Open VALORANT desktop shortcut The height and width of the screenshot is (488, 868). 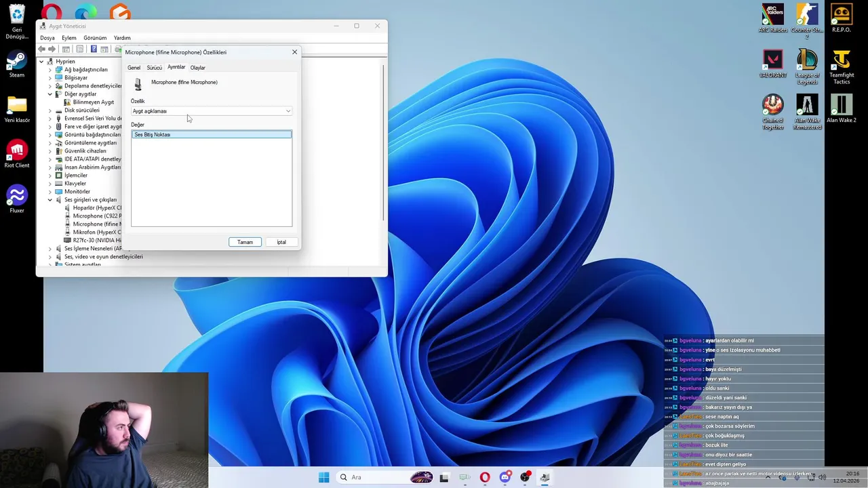click(773, 64)
